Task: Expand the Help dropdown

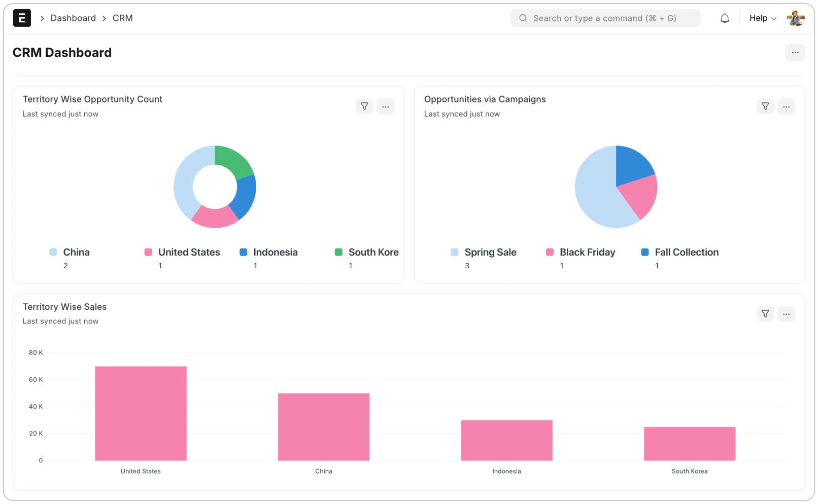Action: click(762, 18)
